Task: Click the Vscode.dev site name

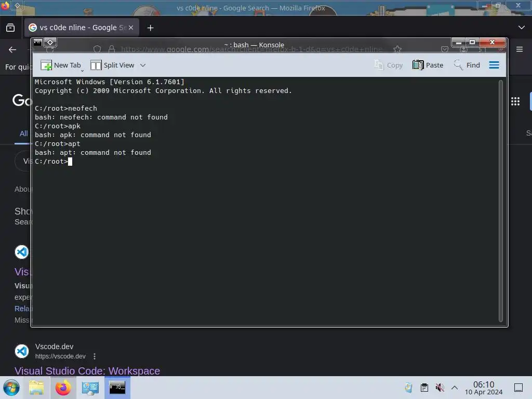Action: coord(54,347)
